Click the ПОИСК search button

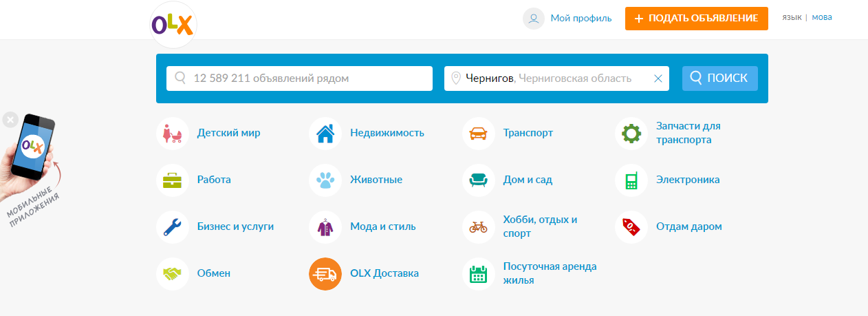click(x=719, y=78)
